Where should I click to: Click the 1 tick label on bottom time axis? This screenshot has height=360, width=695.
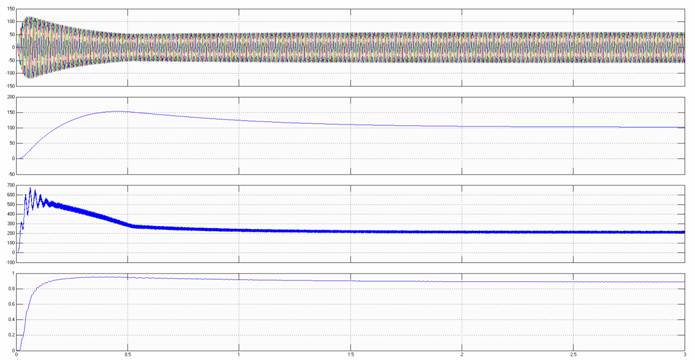239,355
